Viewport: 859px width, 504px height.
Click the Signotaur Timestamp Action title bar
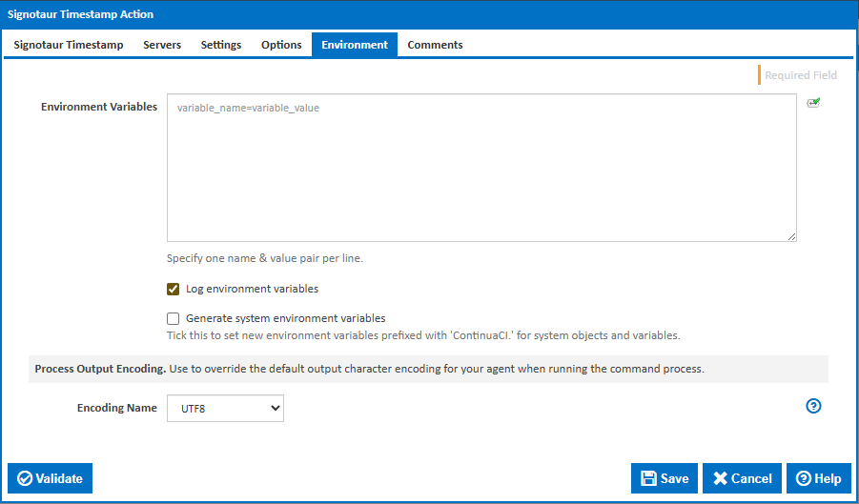pos(429,15)
